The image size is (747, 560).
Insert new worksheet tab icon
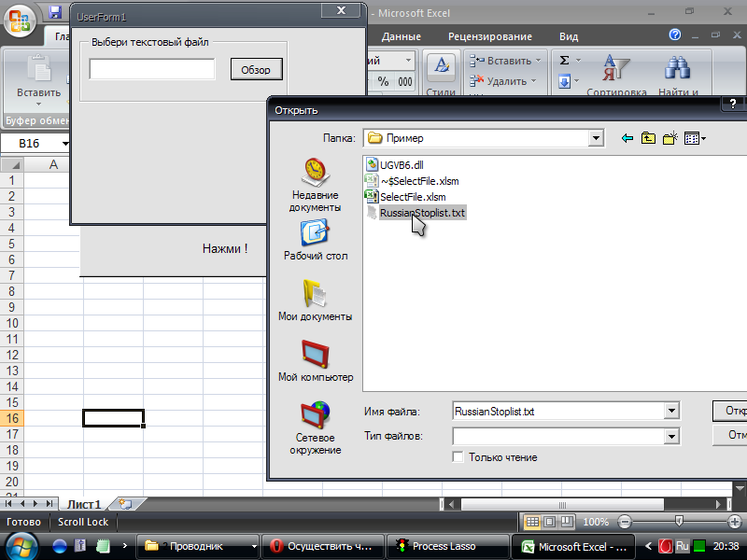[125, 504]
